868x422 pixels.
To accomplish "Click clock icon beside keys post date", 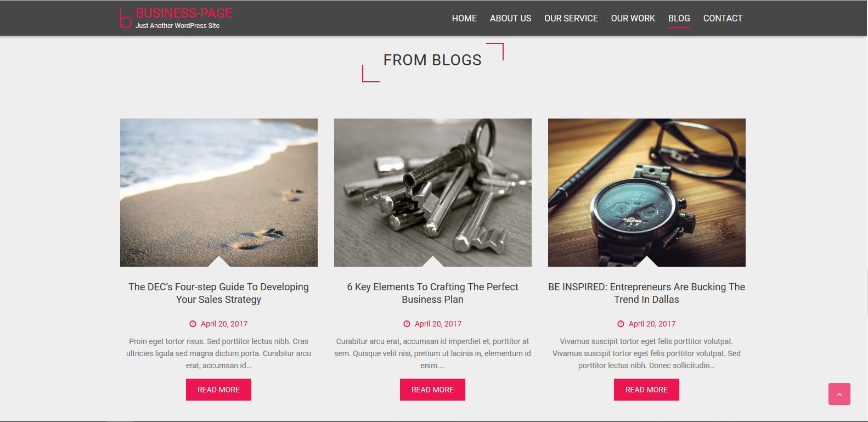I will [x=407, y=324].
